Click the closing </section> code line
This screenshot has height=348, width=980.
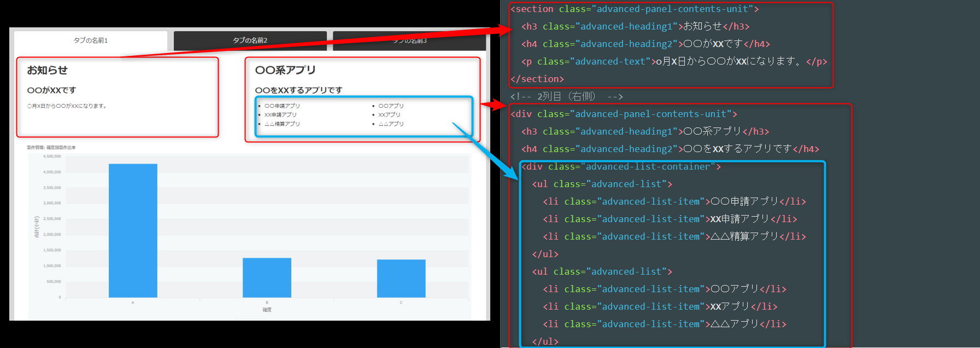pyautogui.click(x=537, y=79)
